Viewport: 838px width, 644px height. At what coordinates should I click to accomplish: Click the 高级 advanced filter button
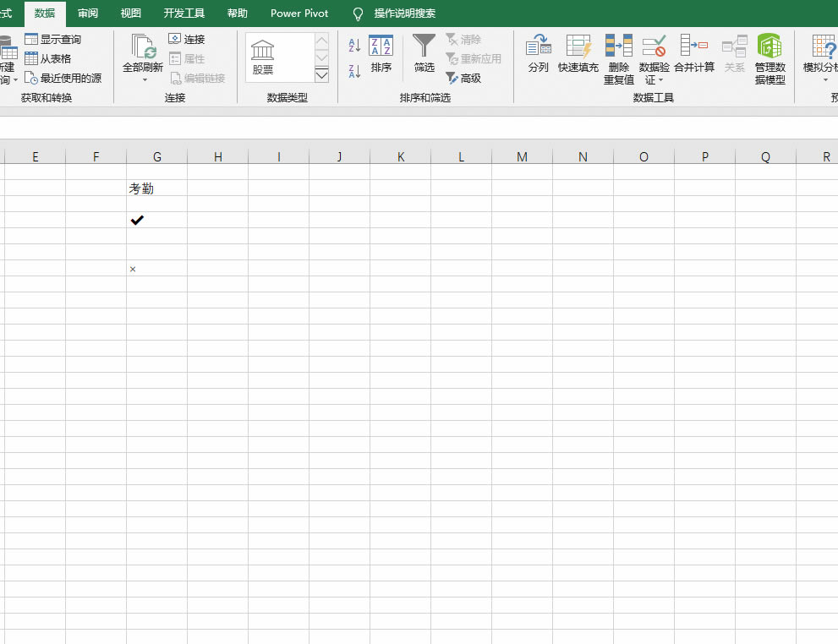click(463, 78)
